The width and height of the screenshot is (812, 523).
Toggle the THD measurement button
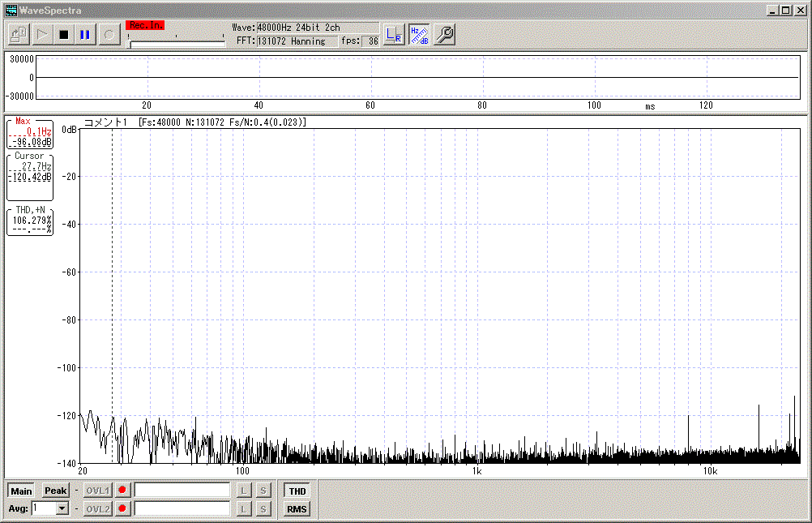297,491
